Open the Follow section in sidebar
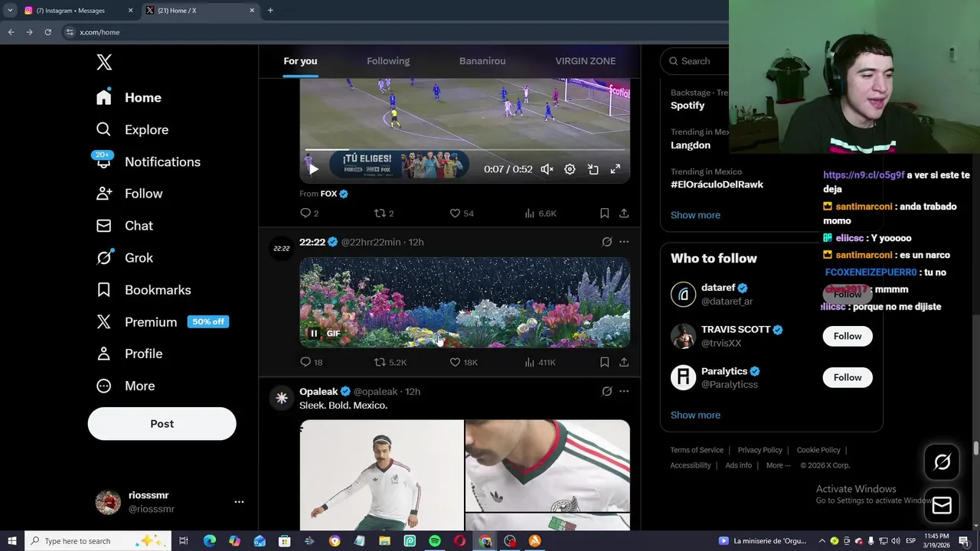980x551 pixels. (x=129, y=194)
